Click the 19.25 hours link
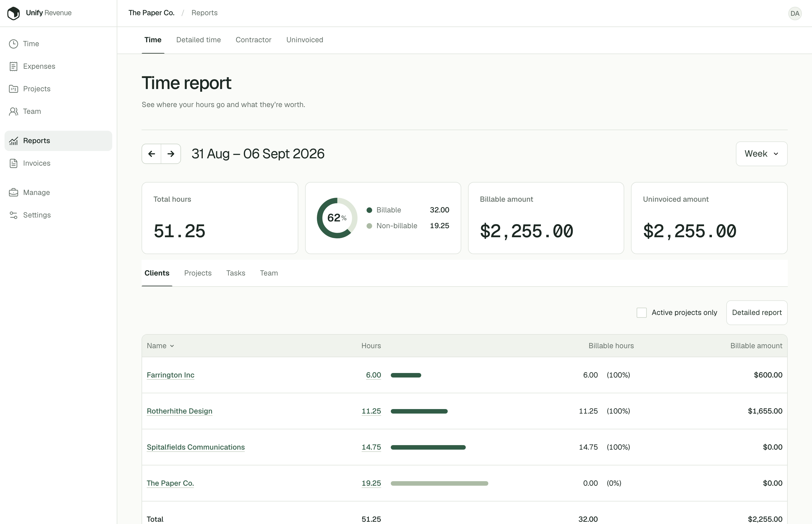Image resolution: width=812 pixels, height=524 pixels. click(371, 483)
